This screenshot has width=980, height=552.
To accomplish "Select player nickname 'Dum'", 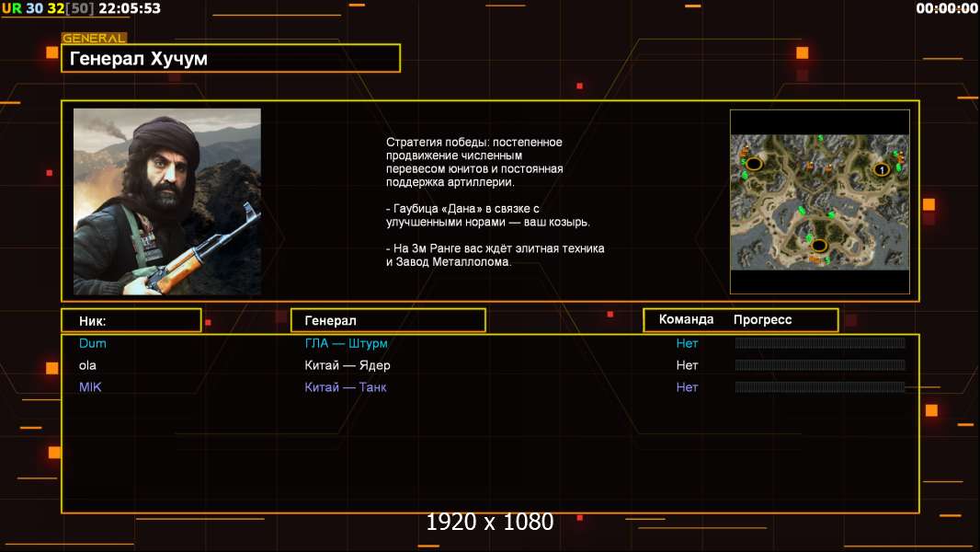I will [x=93, y=343].
